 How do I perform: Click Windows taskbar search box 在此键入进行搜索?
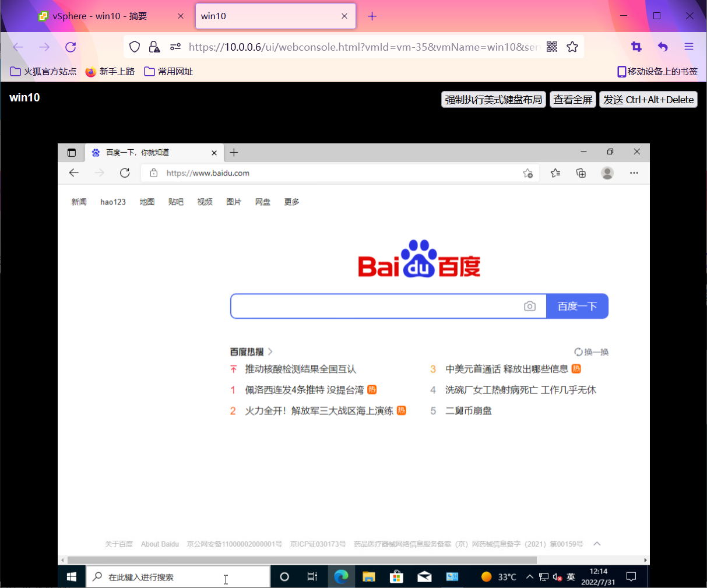tap(178, 577)
